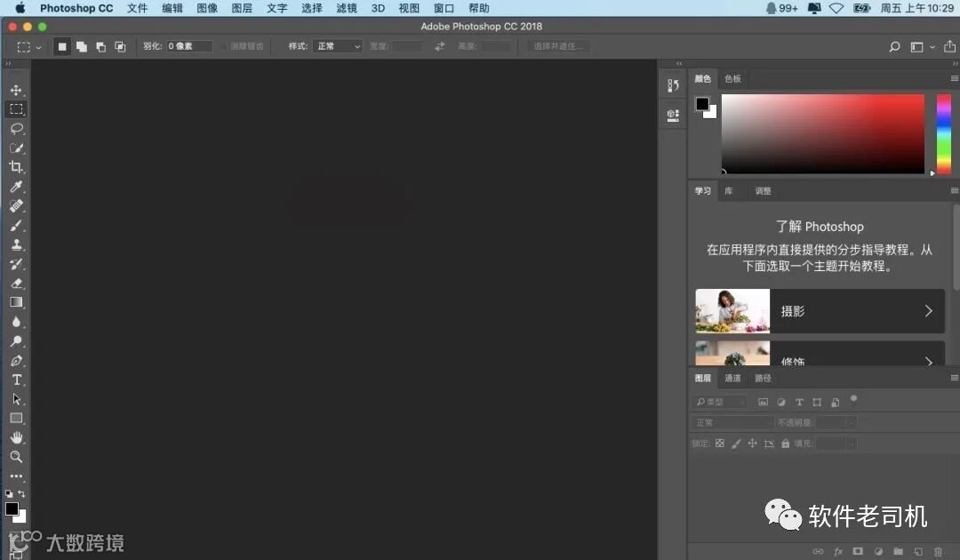Select the History Brush tool
Viewport: 960px width, 560px height.
point(17,264)
